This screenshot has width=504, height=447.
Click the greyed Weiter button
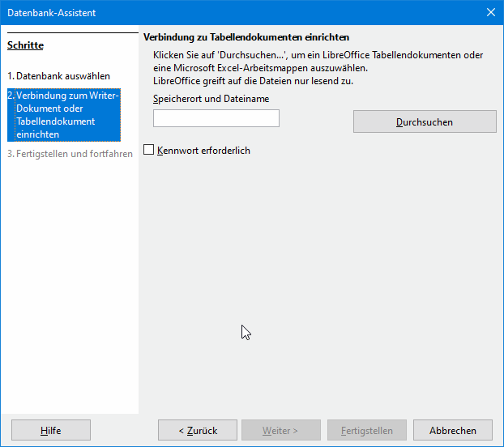(281, 430)
